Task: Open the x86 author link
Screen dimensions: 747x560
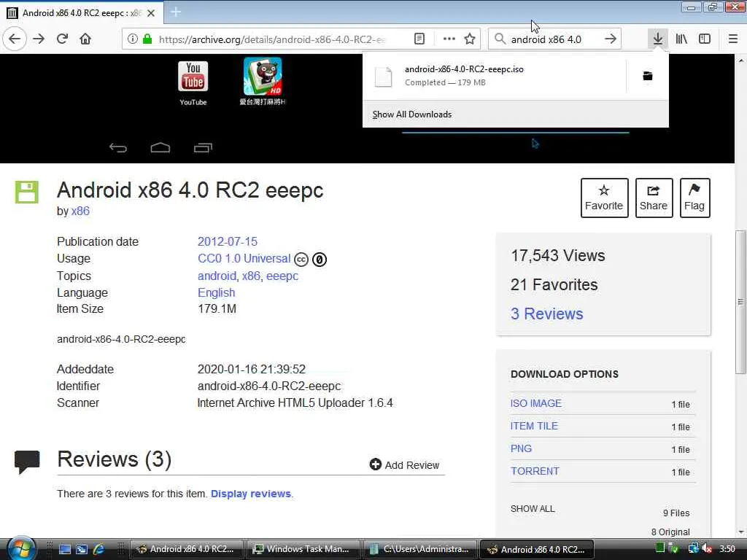Action: [80, 211]
